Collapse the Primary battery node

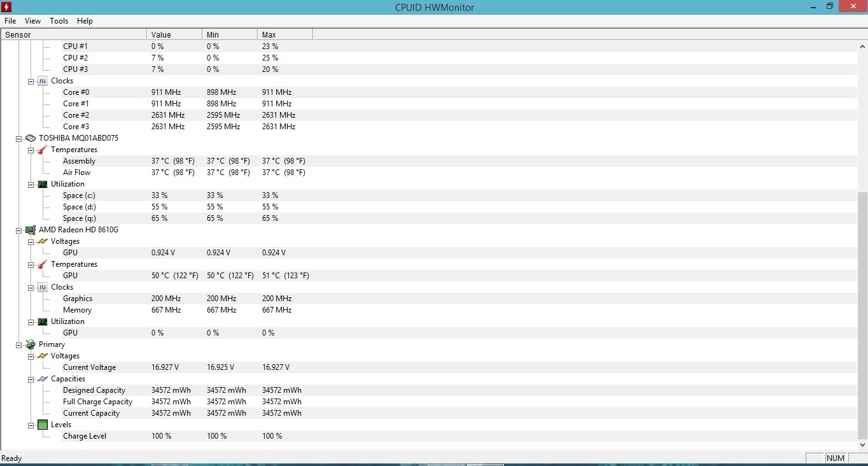pyautogui.click(x=19, y=344)
